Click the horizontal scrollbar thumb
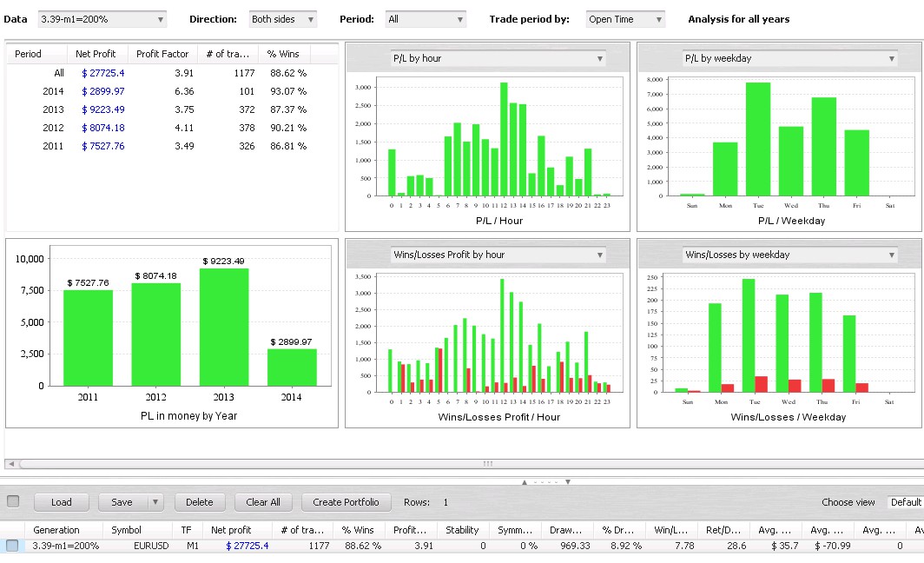Screen dimensions: 924x563 487,464
